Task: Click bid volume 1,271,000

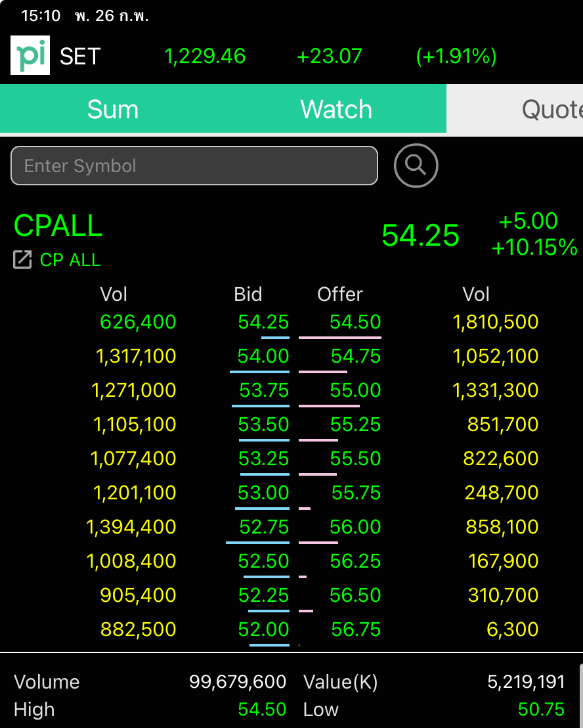Action: click(134, 390)
